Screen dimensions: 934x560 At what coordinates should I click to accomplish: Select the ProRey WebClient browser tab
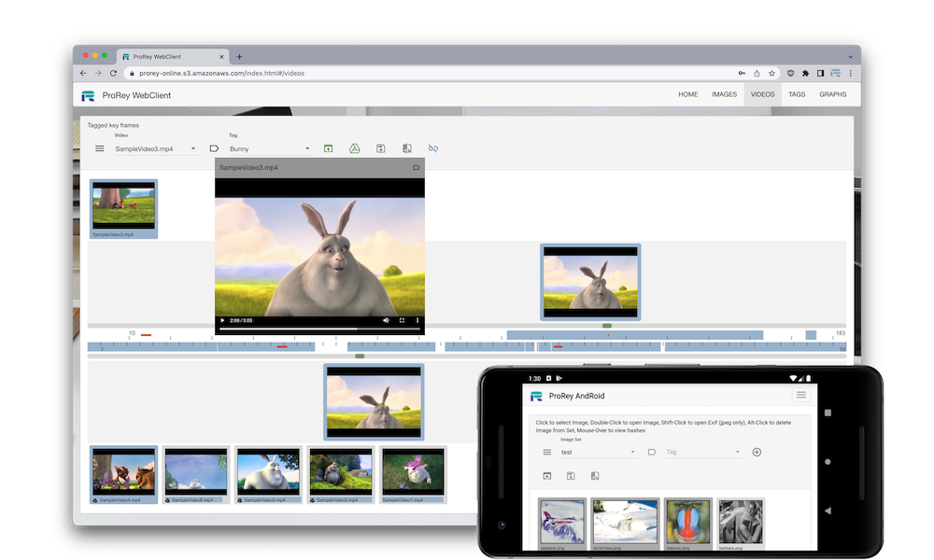tap(173, 57)
